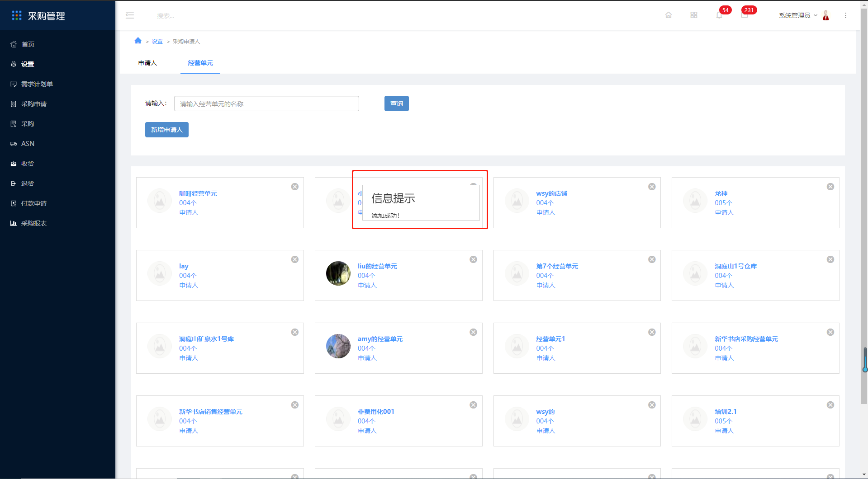Remove the amy的经营单元 card
The height and width of the screenshot is (479, 868).
click(473, 332)
